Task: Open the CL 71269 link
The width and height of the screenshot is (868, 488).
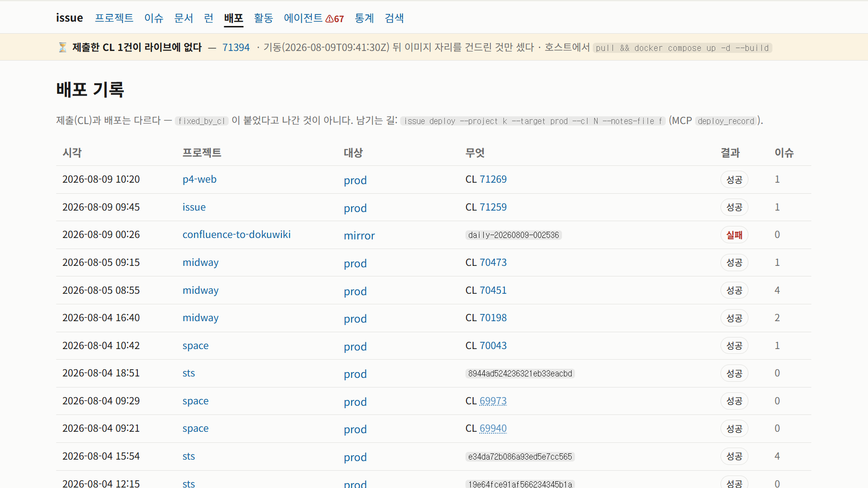Action: (x=493, y=179)
